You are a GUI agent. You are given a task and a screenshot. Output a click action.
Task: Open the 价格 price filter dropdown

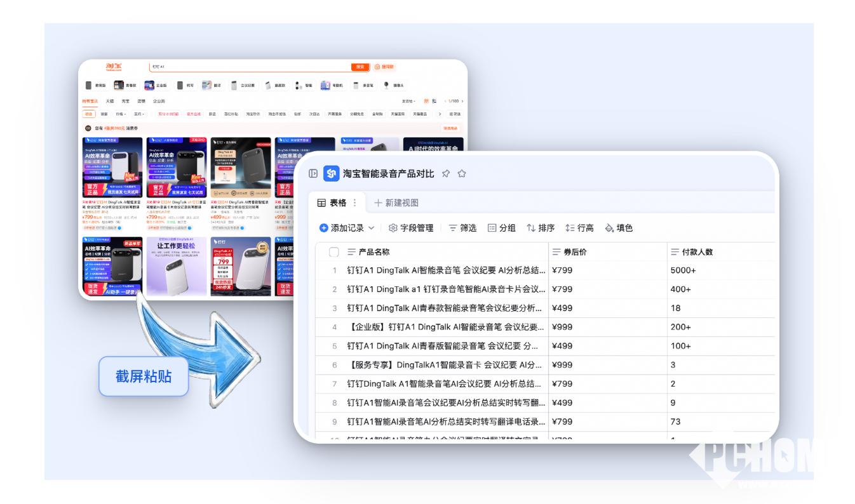(120, 114)
